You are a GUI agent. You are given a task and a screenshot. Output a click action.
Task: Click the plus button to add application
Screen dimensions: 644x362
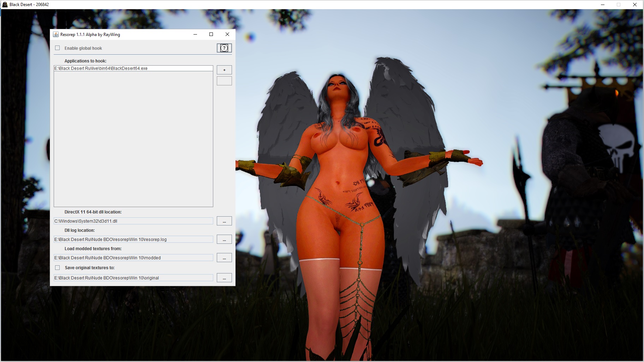pyautogui.click(x=224, y=70)
